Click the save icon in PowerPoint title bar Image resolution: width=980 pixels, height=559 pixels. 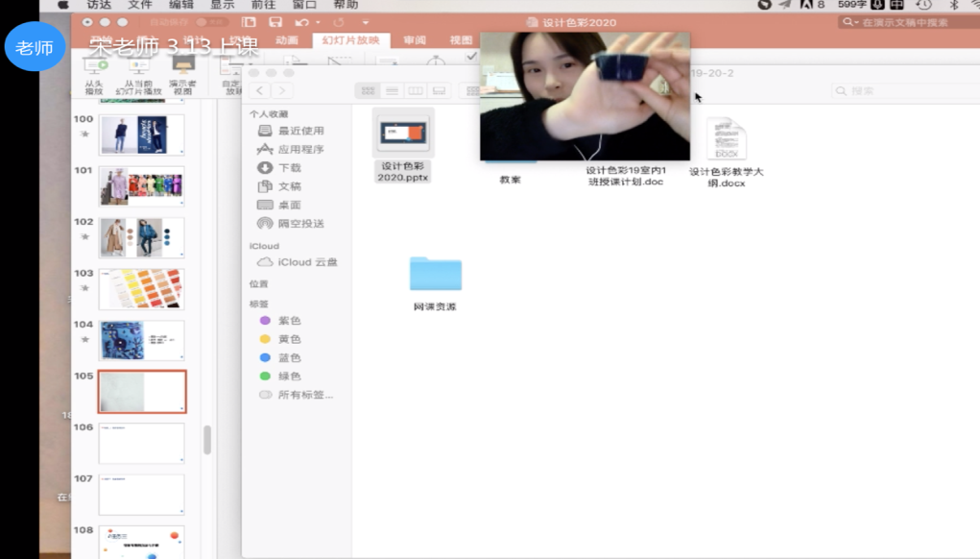click(x=275, y=22)
